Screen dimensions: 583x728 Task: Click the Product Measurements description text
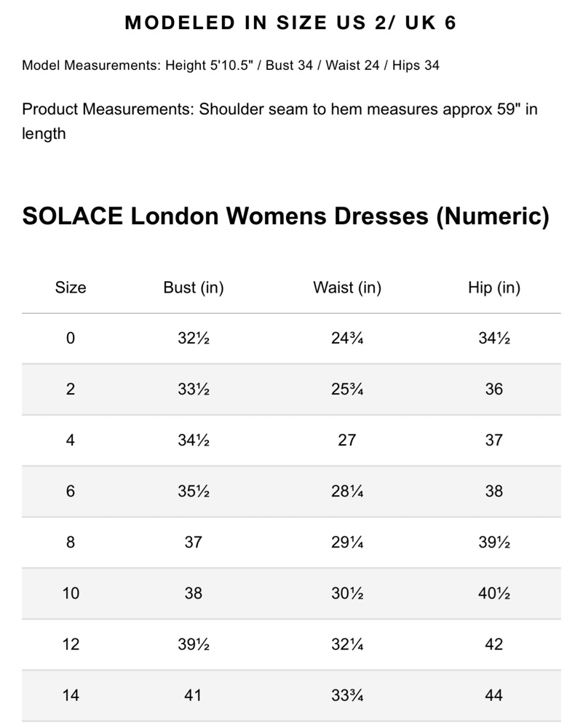[279, 121]
